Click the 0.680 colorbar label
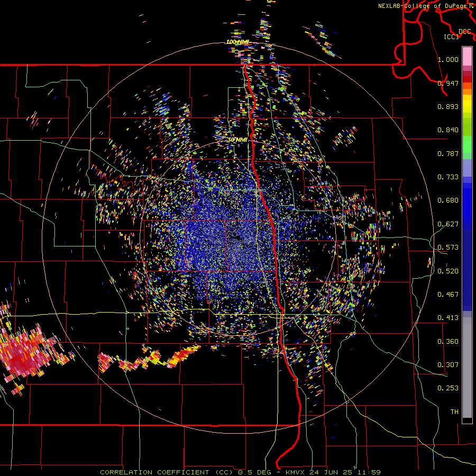Viewport: 476px width, 476px height. pos(448,200)
